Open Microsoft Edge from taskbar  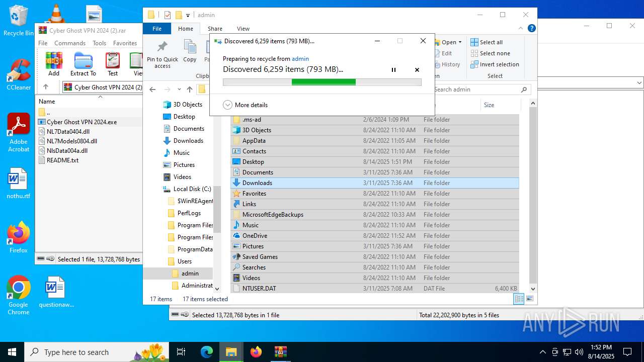[207, 352]
